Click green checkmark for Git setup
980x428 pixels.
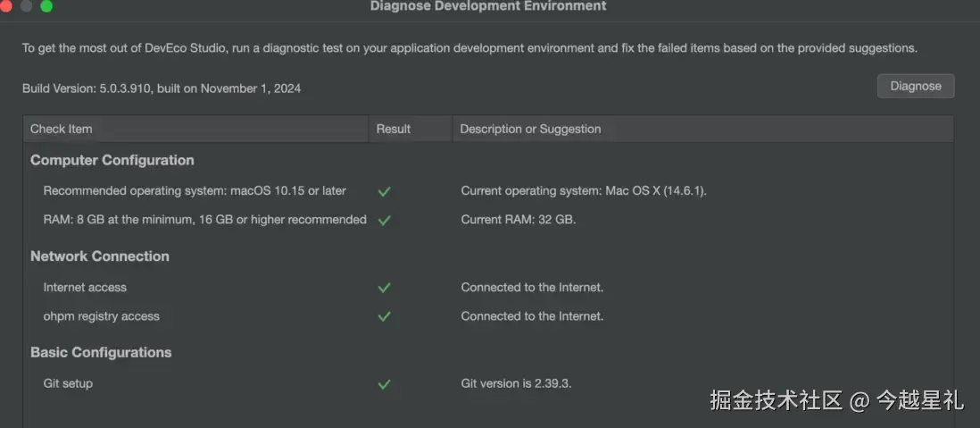point(385,384)
